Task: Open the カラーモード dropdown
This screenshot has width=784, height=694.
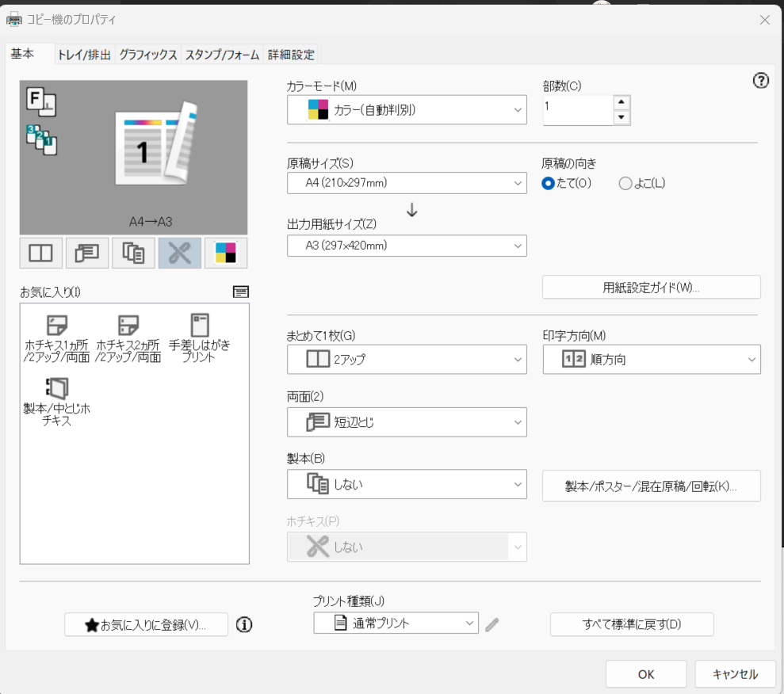Action: pyautogui.click(x=407, y=110)
